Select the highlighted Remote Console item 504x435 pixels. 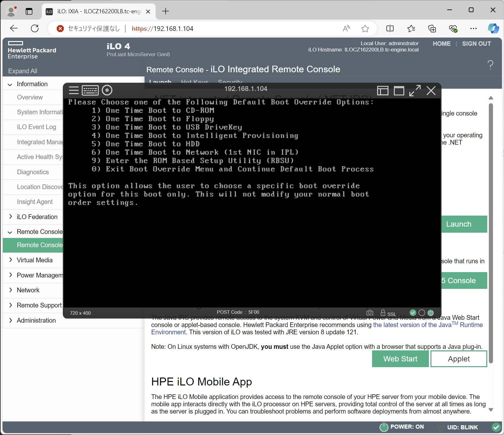[33, 245]
